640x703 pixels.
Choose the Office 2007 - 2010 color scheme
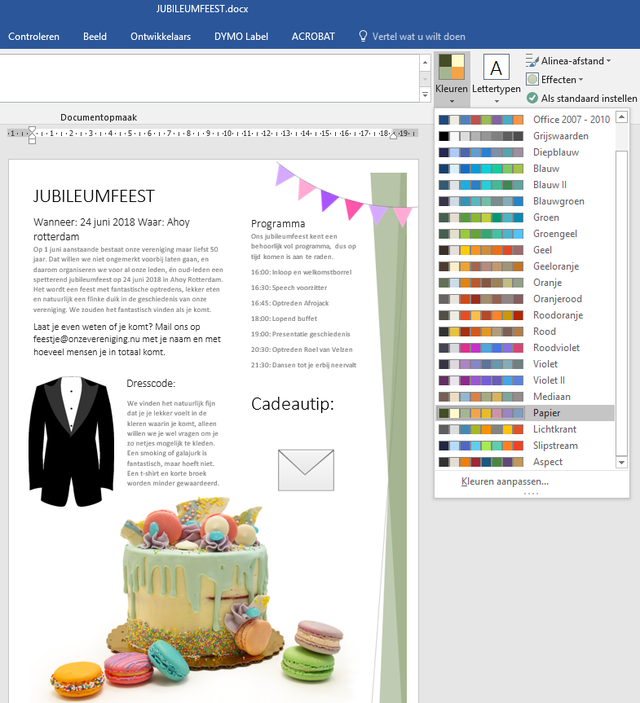tap(525, 119)
